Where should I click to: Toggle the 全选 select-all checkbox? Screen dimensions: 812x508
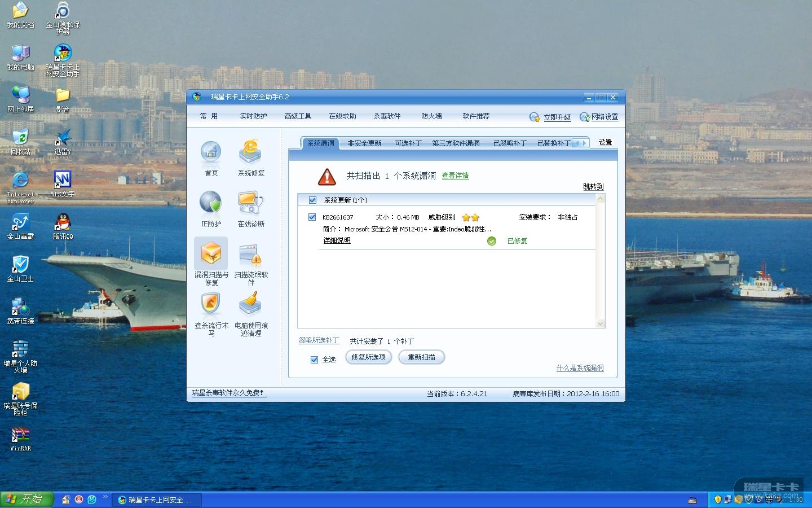coord(314,360)
